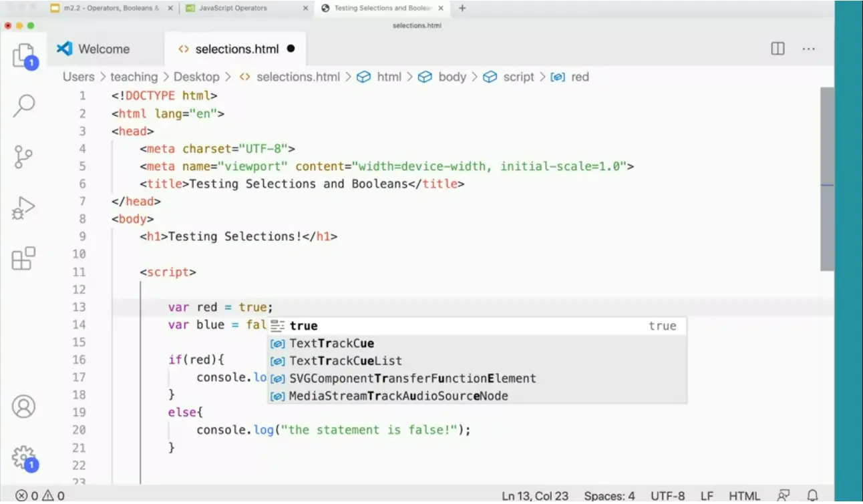Change end of line sequence LF

pos(707,495)
